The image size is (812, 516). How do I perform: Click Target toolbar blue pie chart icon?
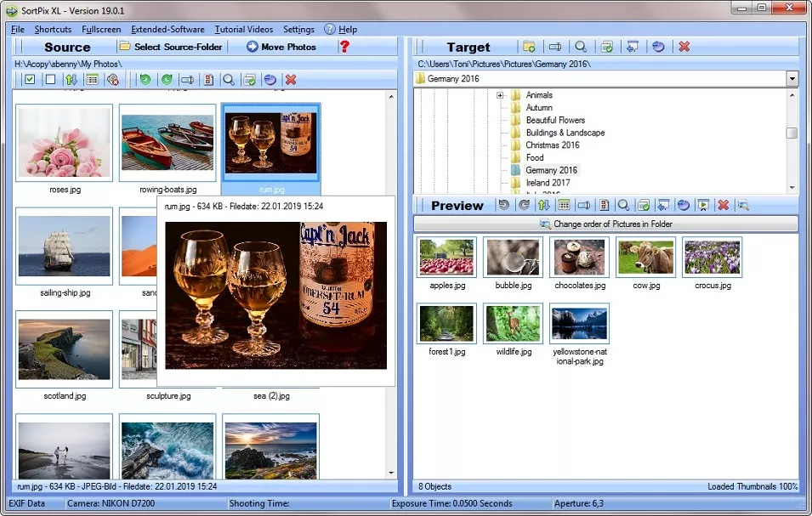tap(658, 47)
